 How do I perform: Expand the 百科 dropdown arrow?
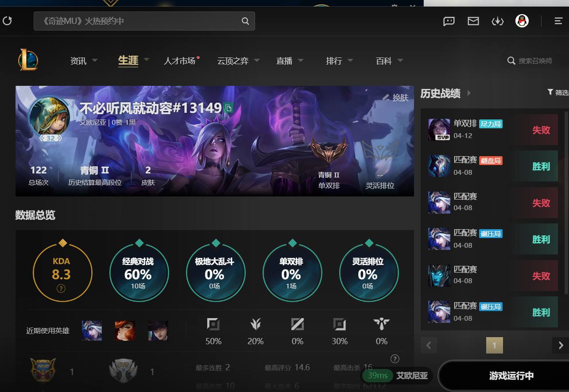point(400,60)
